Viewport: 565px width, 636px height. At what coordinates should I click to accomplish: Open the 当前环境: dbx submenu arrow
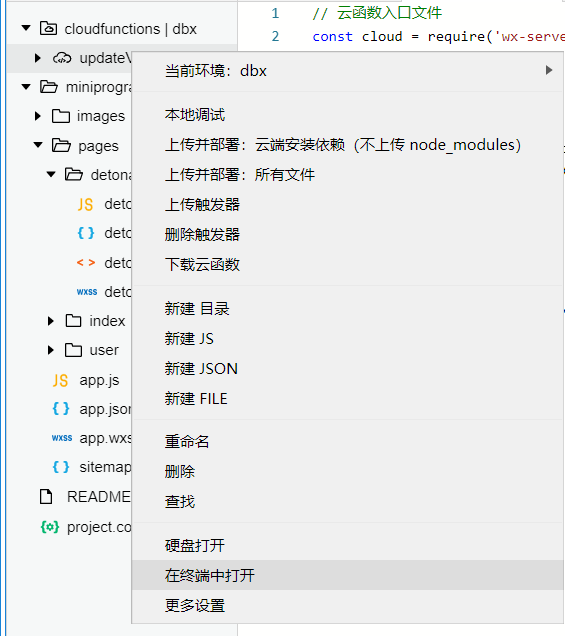[549, 70]
